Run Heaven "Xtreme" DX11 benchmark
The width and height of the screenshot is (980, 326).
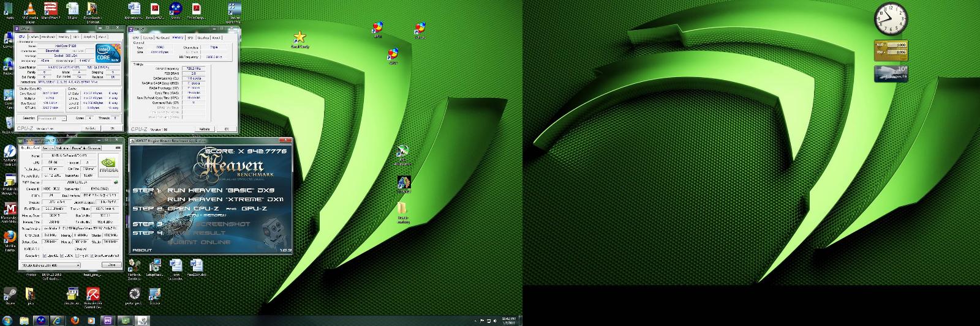226,199
